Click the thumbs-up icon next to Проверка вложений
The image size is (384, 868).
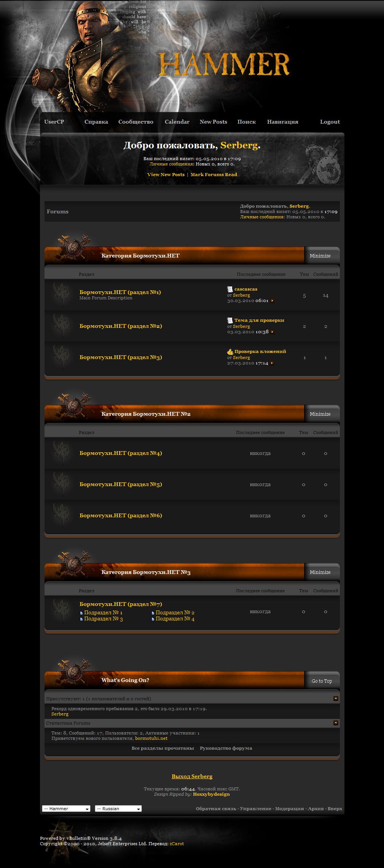[x=230, y=352]
